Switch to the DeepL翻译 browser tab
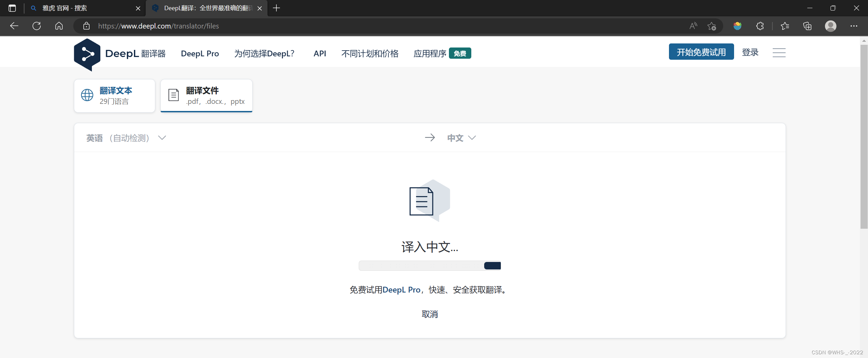Viewport: 868px width, 358px height. point(206,8)
